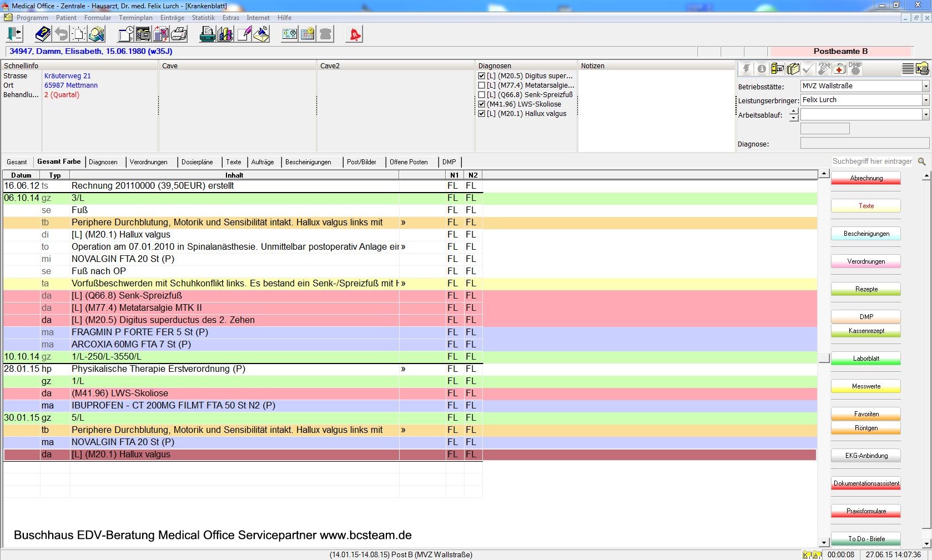The image size is (932, 560).
Task: Open the Leistungserbringer dropdown
Action: click(925, 100)
